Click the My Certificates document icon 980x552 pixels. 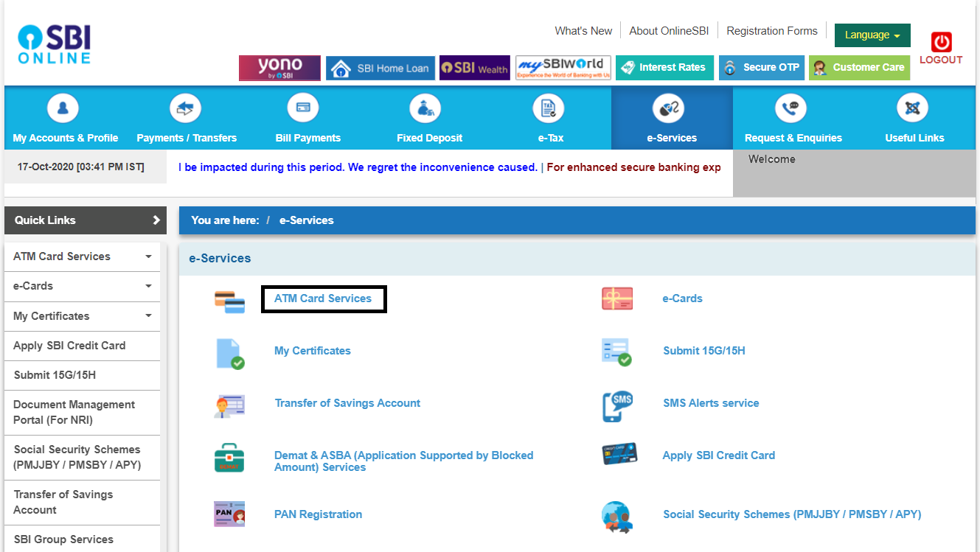coord(230,354)
